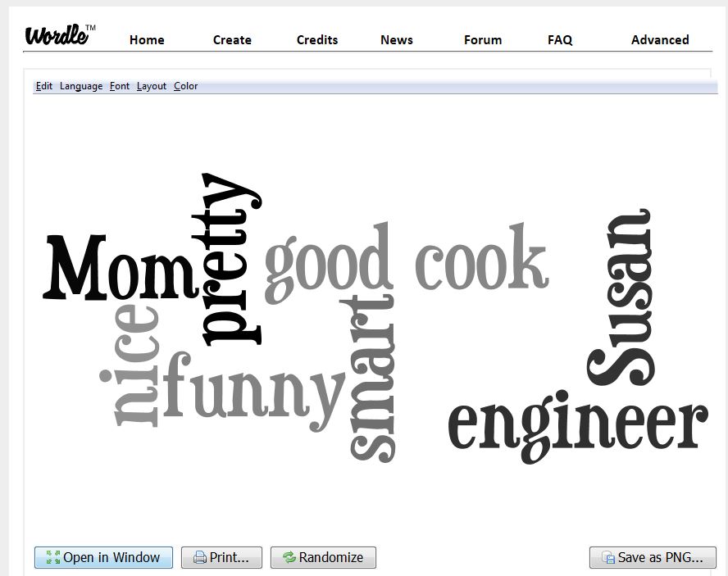The width and height of the screenshot is (728, 576).
Task: Open the News section
Action: [x=397, y=40]
